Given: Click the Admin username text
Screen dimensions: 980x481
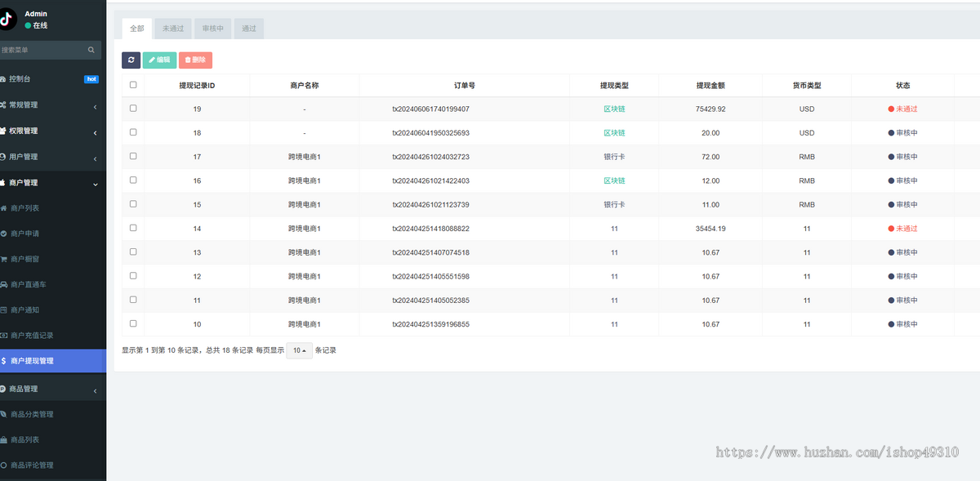Looking at the screenshot, I should point(36,14).
